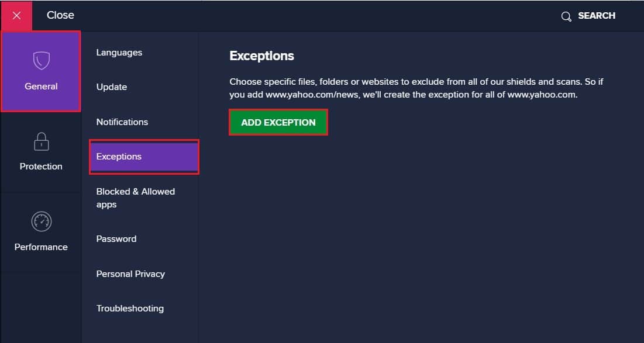Click the Exceptions page heading
The image size is (644, 343).
click(261, 56)
